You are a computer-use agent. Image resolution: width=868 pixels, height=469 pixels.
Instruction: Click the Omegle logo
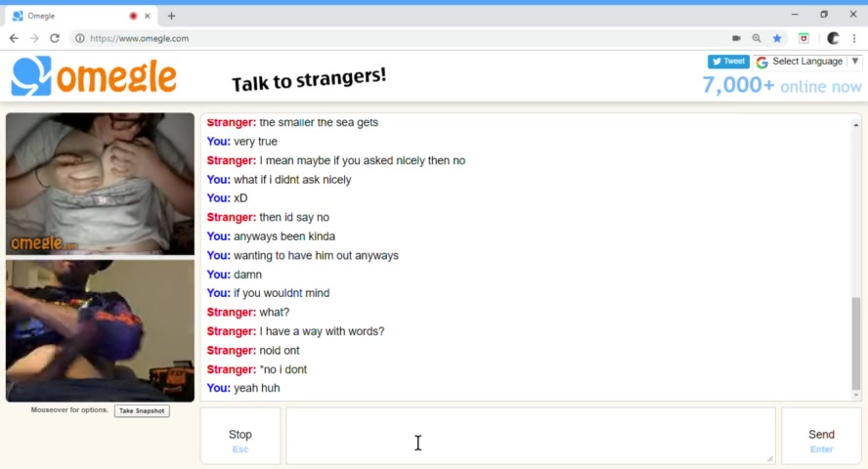[x=94, y=76]
